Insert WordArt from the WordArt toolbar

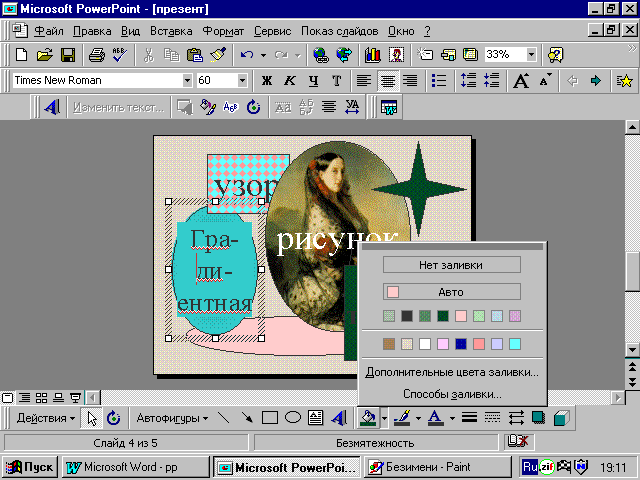coord(53,107)
